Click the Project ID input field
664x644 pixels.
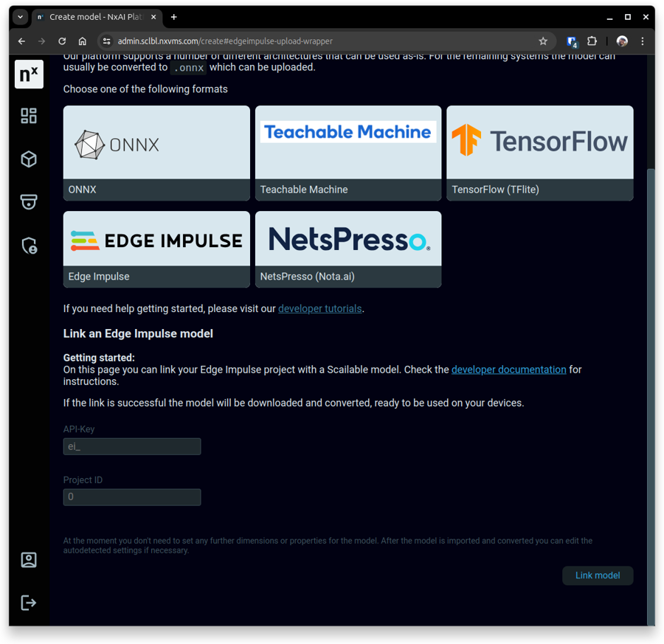[132, 497]
